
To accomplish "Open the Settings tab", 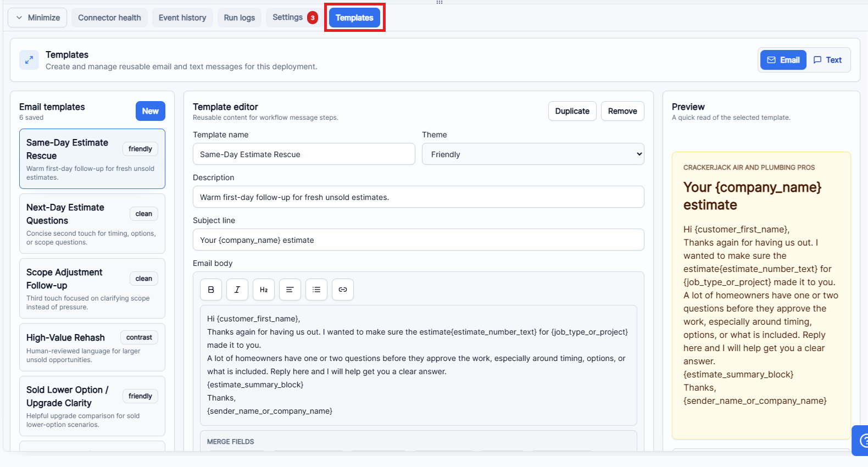I will (x=295, y=18).
